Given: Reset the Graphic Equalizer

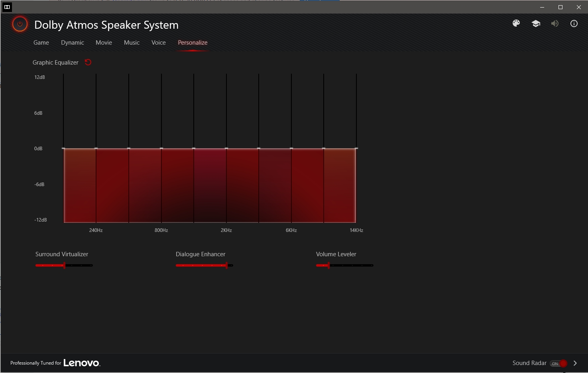Looking at the screenshot, I should pyautogui.click(x=88, y=62).
